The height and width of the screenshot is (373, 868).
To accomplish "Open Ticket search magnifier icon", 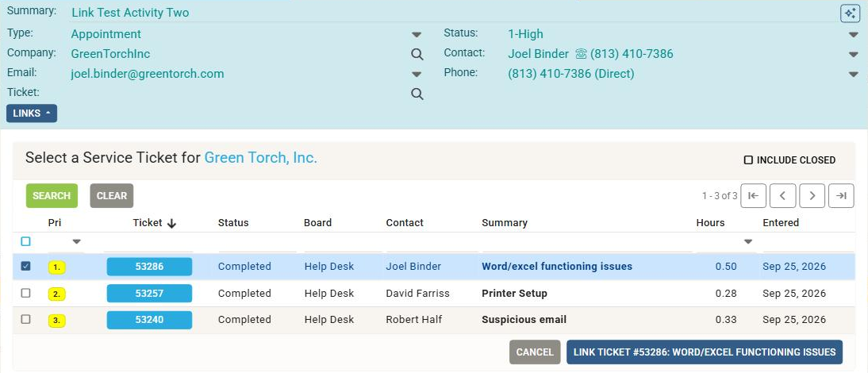I will click(x=417, y=94).
